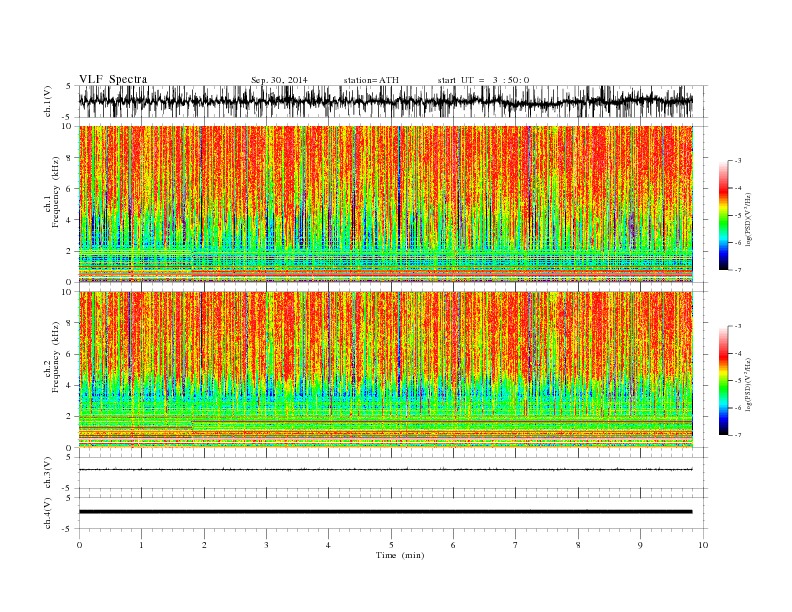
Task: Click the "5" voltage tick of ch.3 panel
Action: 69,457
